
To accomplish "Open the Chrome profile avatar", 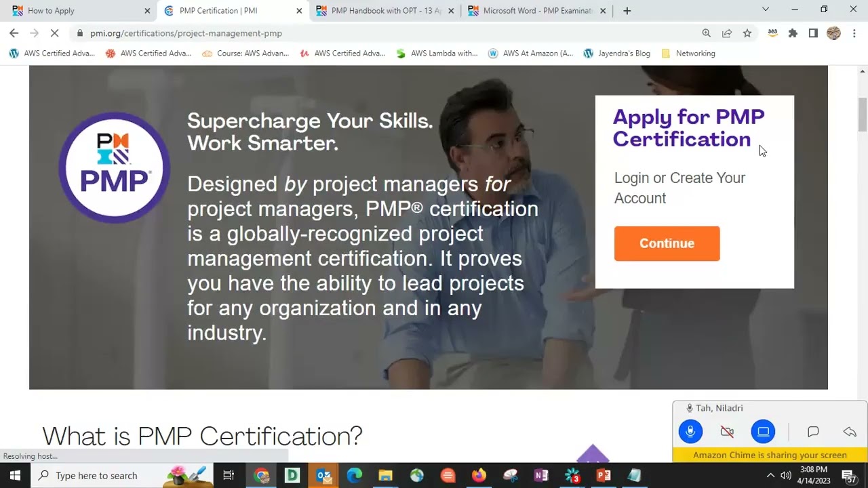I will click(833, 33).
